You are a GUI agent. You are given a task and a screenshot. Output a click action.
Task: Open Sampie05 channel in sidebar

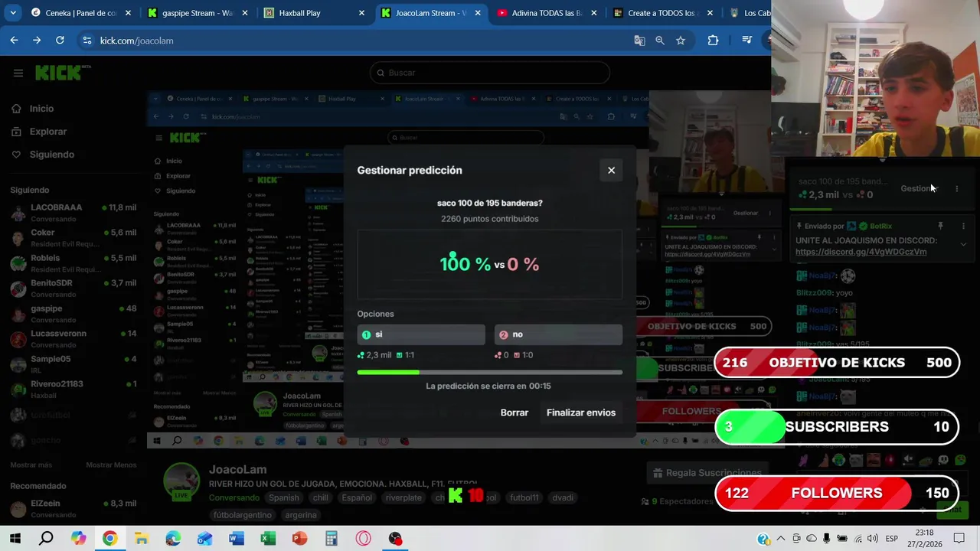click(73, 364)
